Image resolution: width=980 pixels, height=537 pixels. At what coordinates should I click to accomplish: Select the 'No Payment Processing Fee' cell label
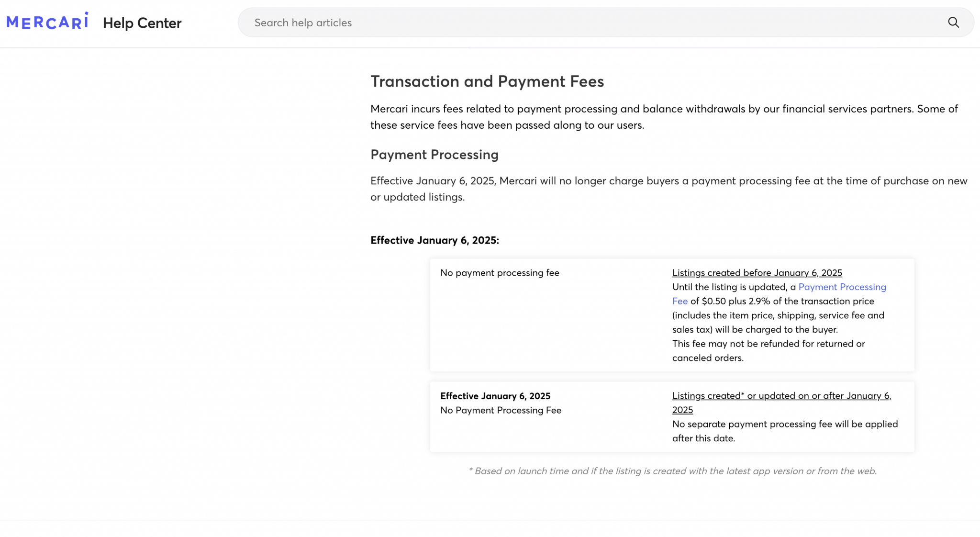pyautogui.click(x=501, y=410)
